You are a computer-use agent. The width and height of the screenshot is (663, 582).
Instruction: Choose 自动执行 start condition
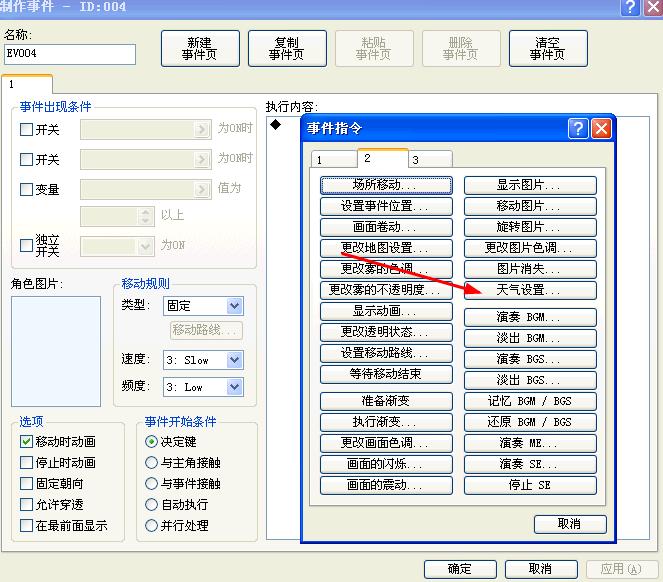point(151,505)
